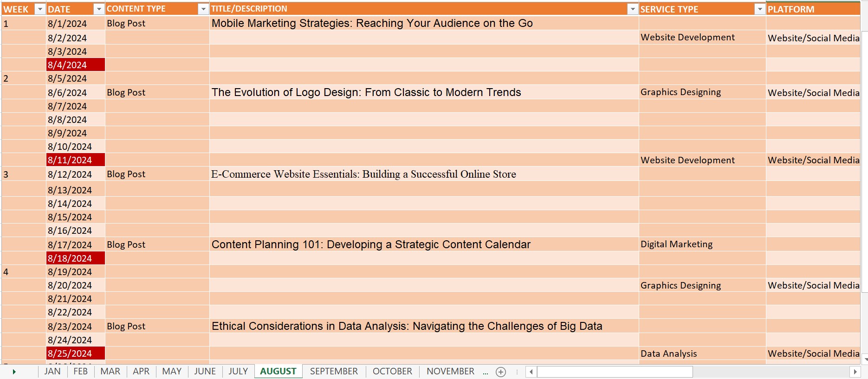Select Website Development cell in 8/11/2024 row
The width and height of the screenshot is (868, 379).
click(x=702, y=160)
